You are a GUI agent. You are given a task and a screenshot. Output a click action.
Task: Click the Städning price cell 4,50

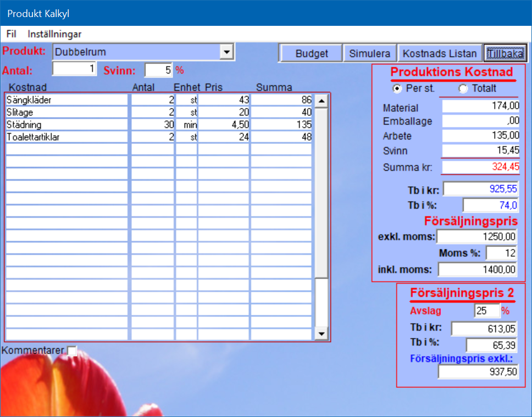(x=224, y=125)
